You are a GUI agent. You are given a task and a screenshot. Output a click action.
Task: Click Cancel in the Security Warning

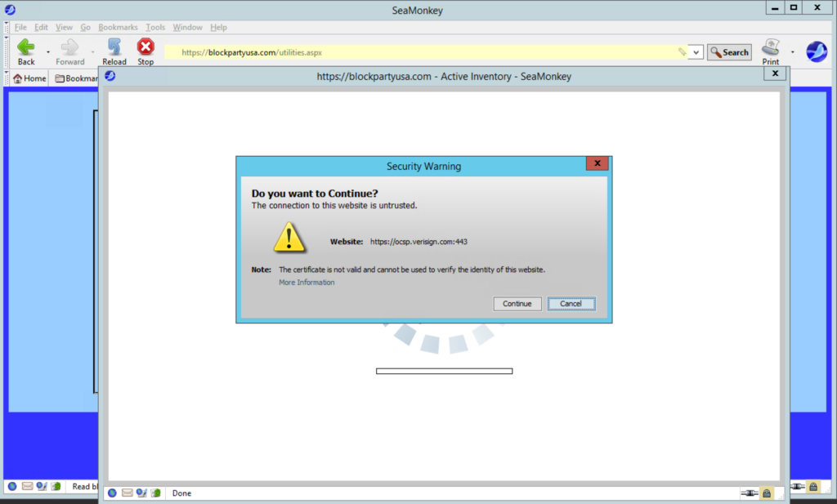pos(571,304)
